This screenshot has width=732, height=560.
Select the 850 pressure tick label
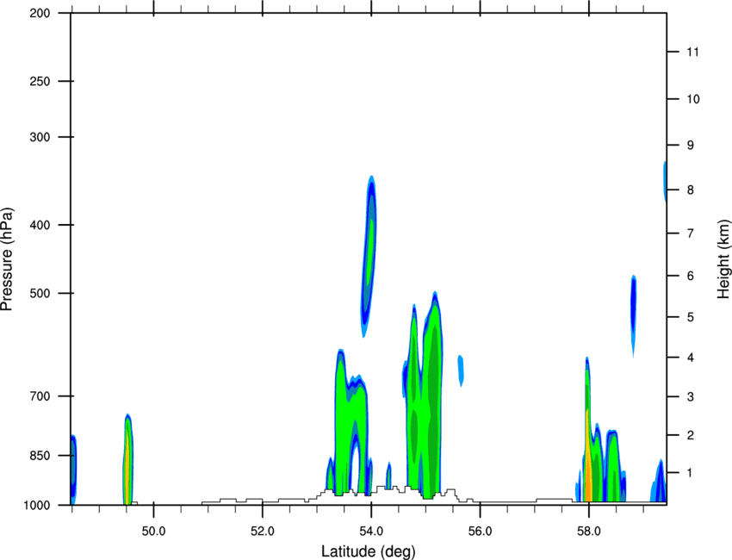[40, 456]
